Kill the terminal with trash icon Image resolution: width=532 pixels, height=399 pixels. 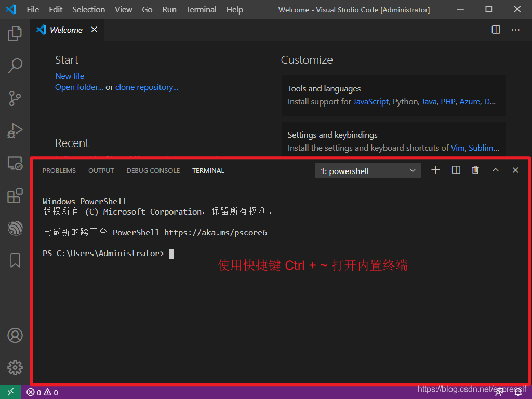(x=475, y=170)
